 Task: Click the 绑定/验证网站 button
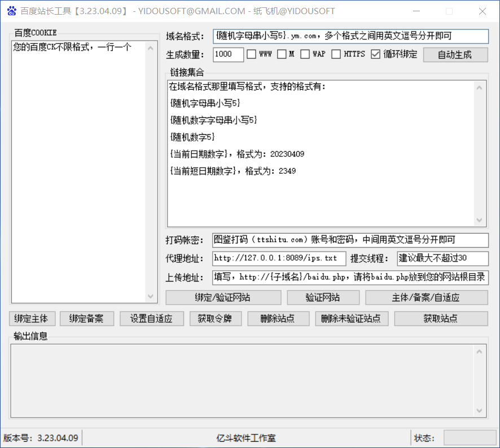[x=223, y=297]
